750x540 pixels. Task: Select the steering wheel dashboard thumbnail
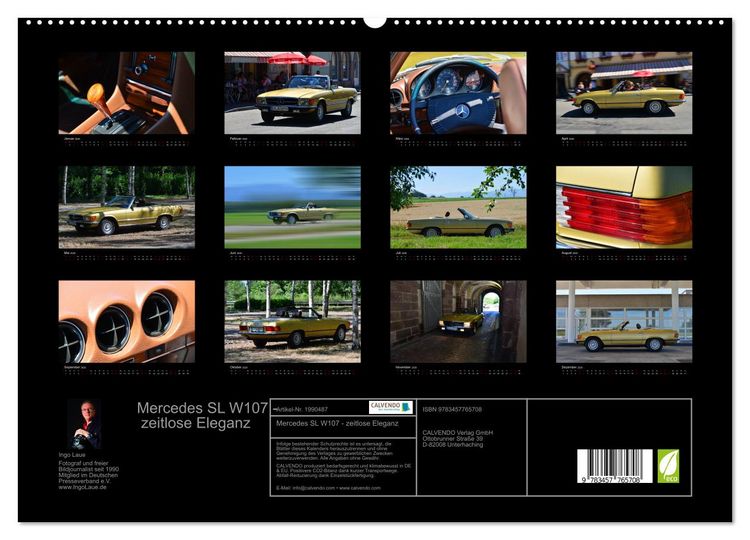pos(458,93)
